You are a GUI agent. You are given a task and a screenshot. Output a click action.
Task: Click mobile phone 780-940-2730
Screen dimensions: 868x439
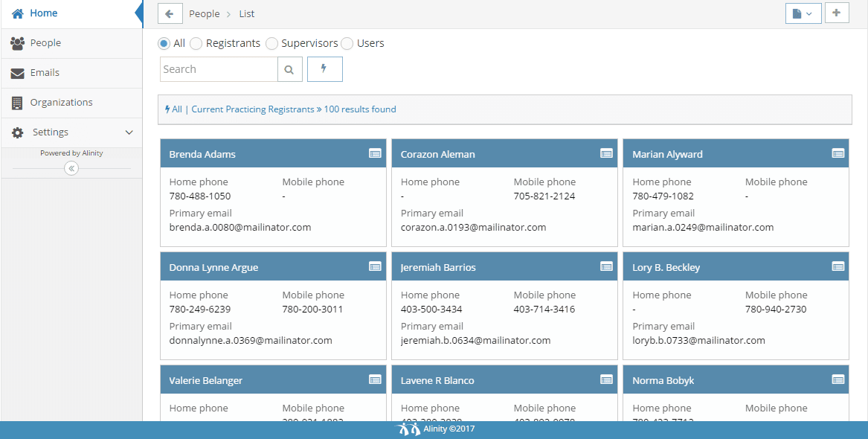tap(776, 309)
